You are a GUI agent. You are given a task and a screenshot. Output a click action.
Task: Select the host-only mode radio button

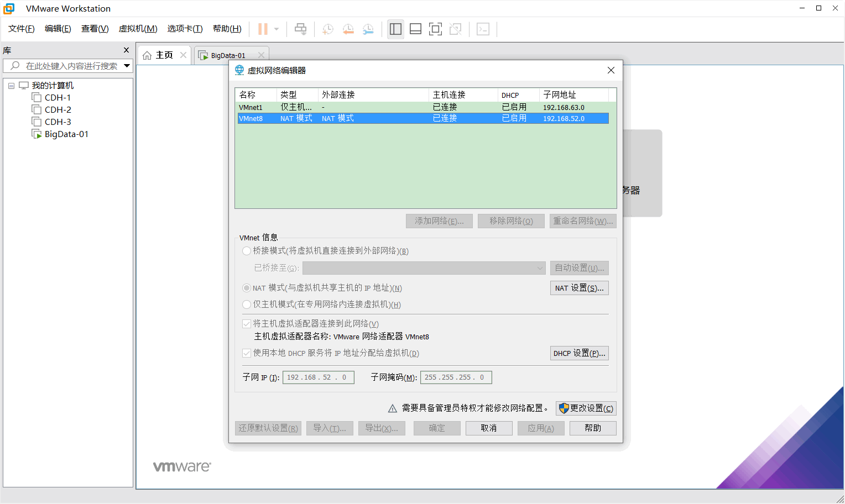[247, 305]
